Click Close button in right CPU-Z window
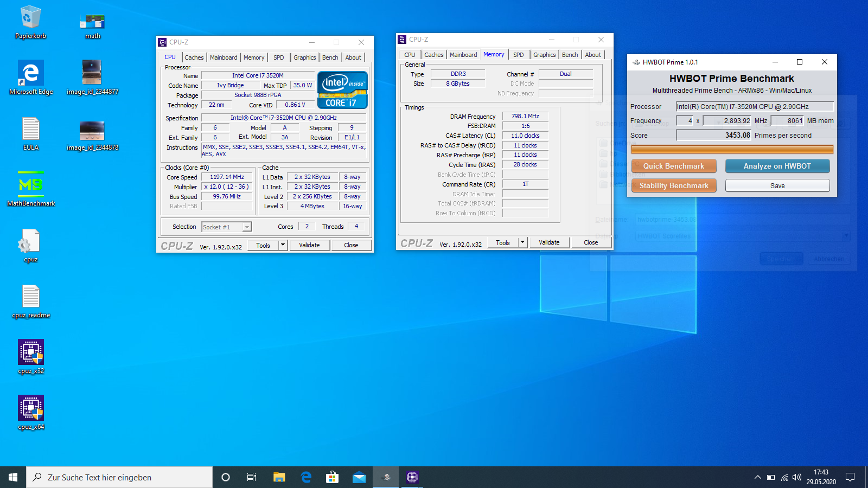 tap(591, 242)
